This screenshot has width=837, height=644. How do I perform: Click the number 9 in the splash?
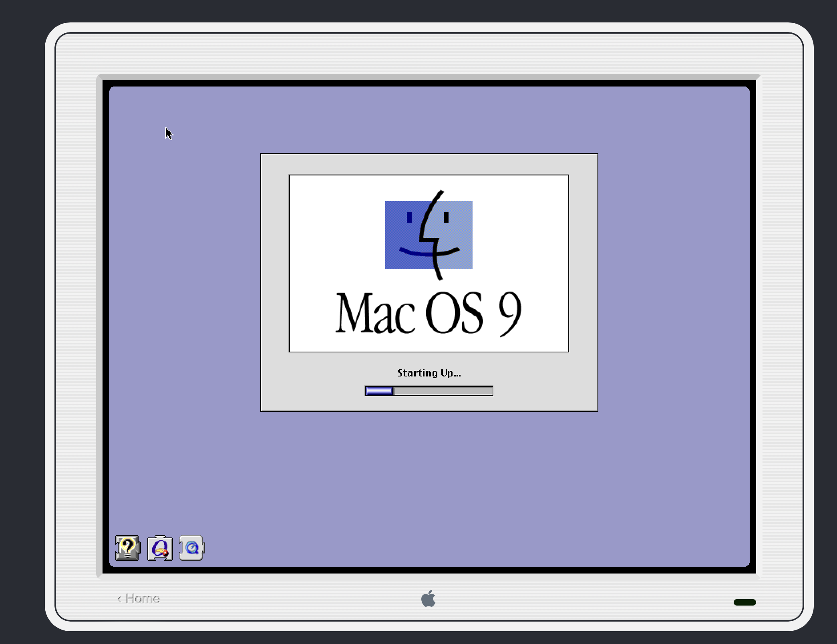[x=509, y=313]
